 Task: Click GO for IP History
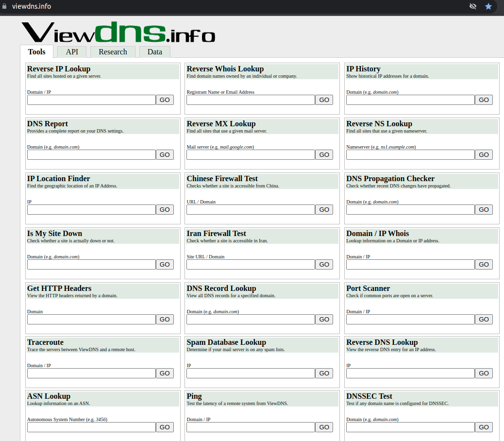click(484, 100)
